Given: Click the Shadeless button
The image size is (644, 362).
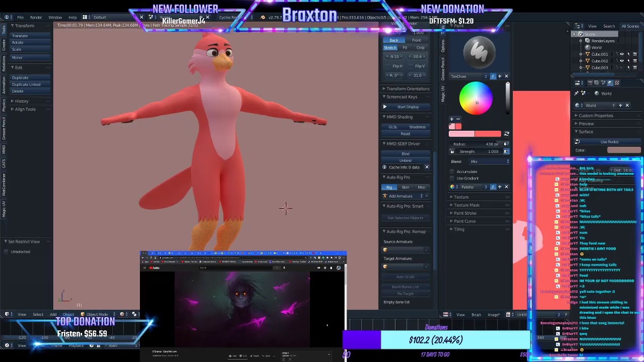Looking at the screenshot, I should pyautogui.click(x=417, y=127).
